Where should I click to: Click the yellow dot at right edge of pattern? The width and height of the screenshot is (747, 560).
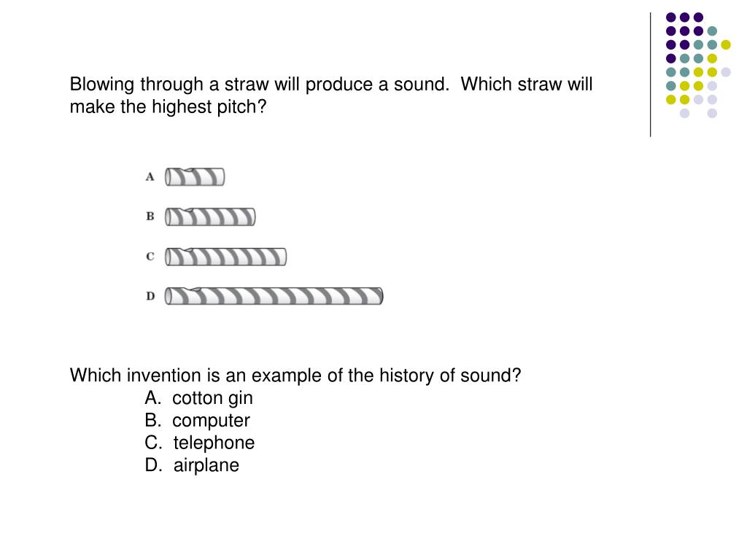coord(726,44)
